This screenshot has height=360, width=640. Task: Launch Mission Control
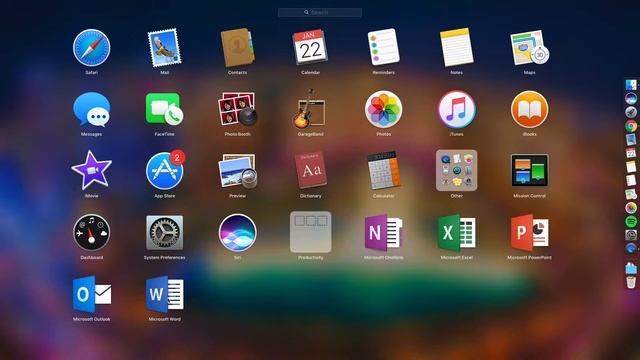pyautogui.click(x=529, y=171)
